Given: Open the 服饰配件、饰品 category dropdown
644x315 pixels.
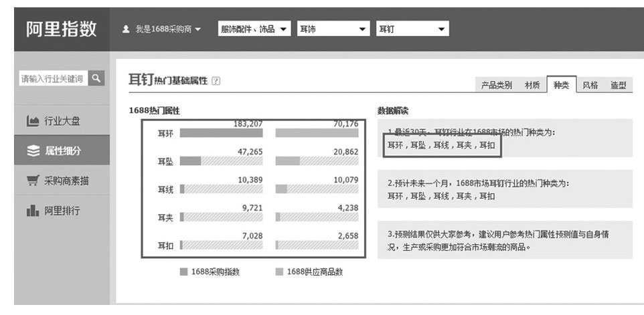Looking at the screenshot, I should click(254, 29).
